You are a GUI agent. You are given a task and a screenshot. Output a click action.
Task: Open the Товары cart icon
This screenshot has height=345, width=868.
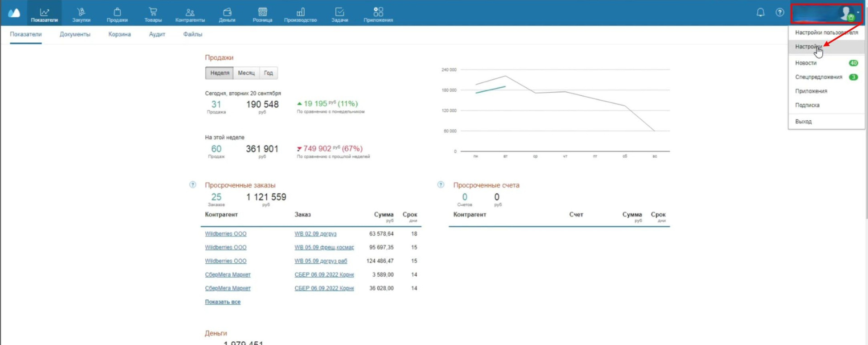coord(153,12)
